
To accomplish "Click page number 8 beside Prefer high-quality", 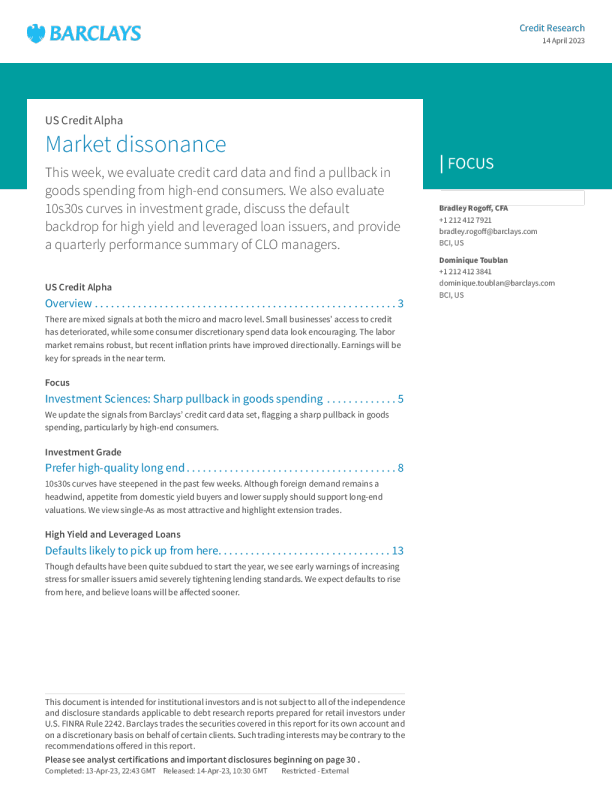I will click(400, 467).
